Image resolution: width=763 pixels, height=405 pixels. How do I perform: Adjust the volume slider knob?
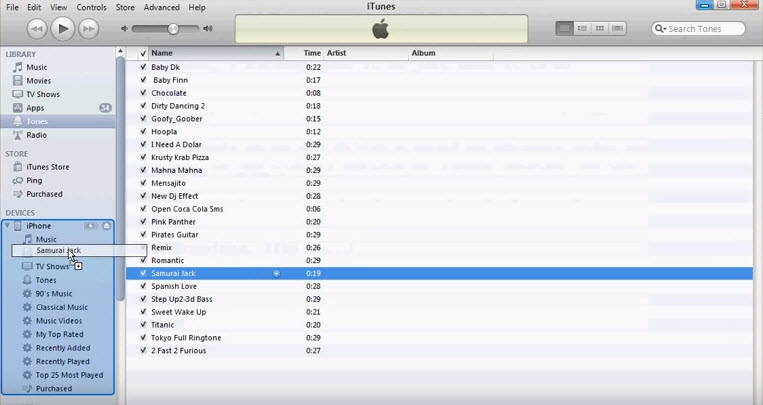(x=173, y=29)
